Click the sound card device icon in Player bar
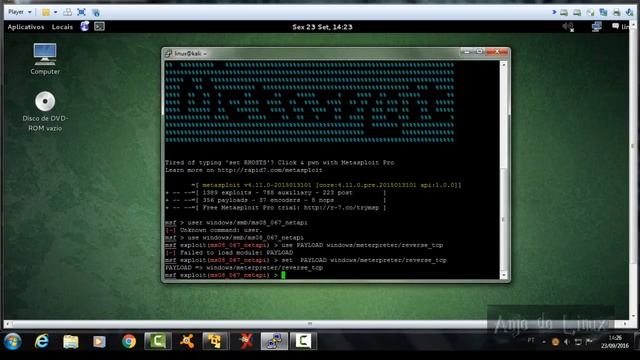The width and height of the screenshot is (640, 360). click(630, 12)
